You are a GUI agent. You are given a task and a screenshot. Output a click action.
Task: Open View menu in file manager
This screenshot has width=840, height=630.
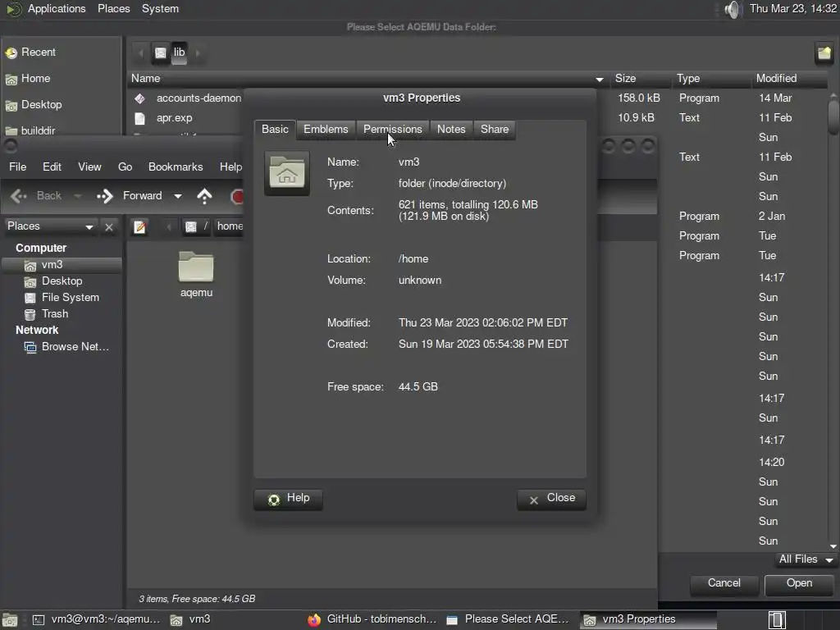89,167
